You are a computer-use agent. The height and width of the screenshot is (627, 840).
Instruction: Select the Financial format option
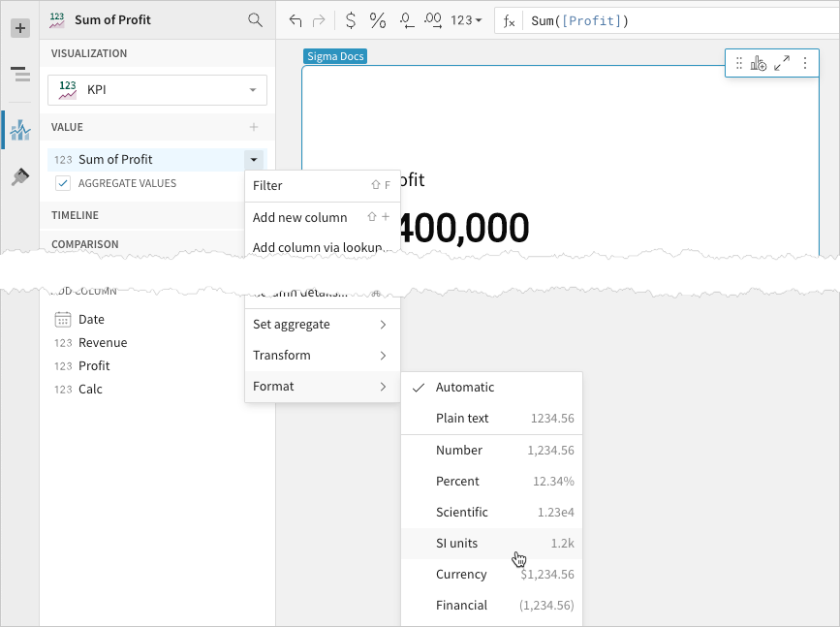[491, 606]
